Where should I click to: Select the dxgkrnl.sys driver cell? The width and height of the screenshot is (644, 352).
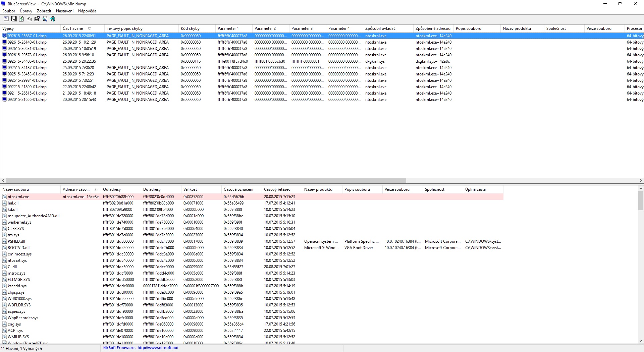[x=375, y=61]
